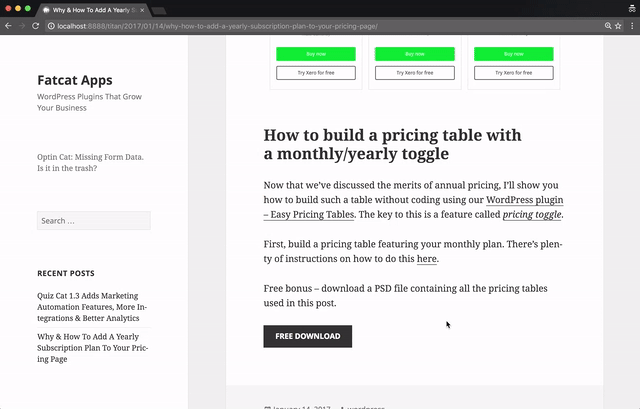
Task: Click the middle green 'Buy now' button
Action: tap(414, 54)
